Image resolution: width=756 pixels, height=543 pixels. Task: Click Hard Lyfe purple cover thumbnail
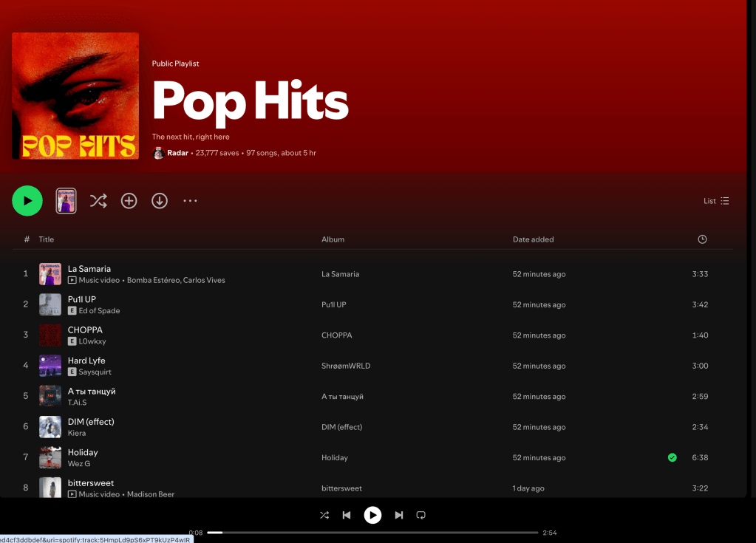50,366
